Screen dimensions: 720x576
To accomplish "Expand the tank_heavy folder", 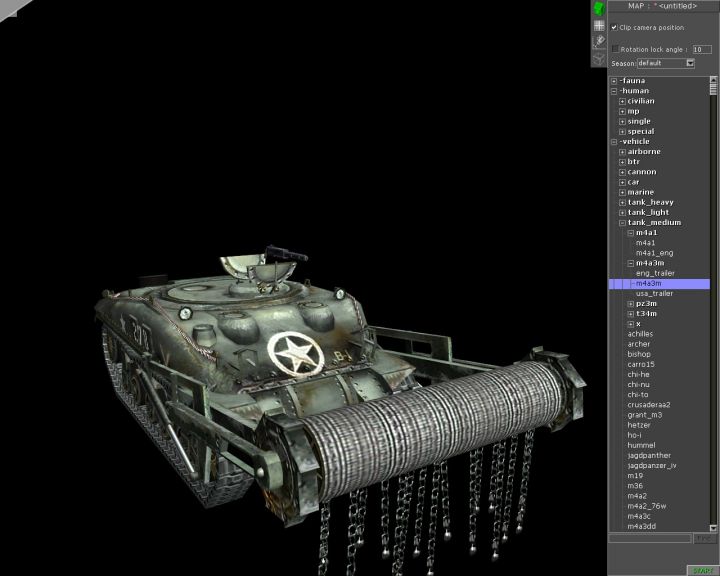I will click(622, 202).
